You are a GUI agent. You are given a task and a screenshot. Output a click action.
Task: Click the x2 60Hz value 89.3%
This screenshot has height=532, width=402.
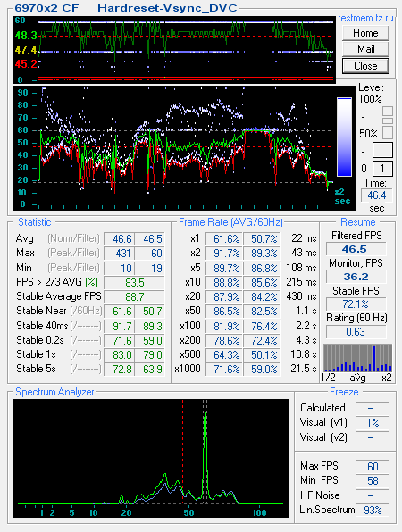click(x=262, y=254)
